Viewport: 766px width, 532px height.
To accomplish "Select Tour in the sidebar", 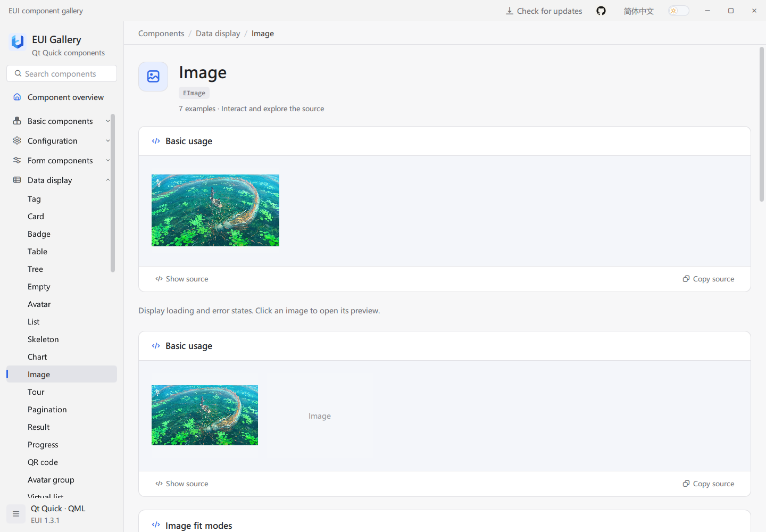I will pos(62,392).
